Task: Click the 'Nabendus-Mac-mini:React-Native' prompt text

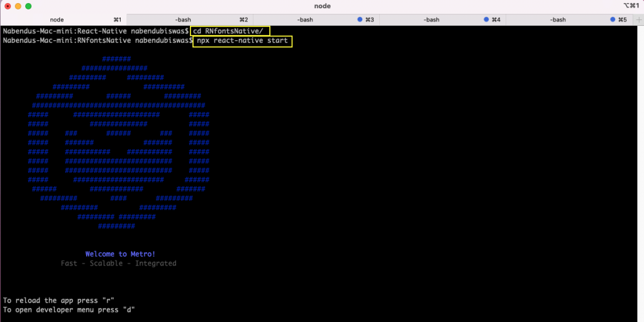Action: pyautogui.click(x=65, y=31)
